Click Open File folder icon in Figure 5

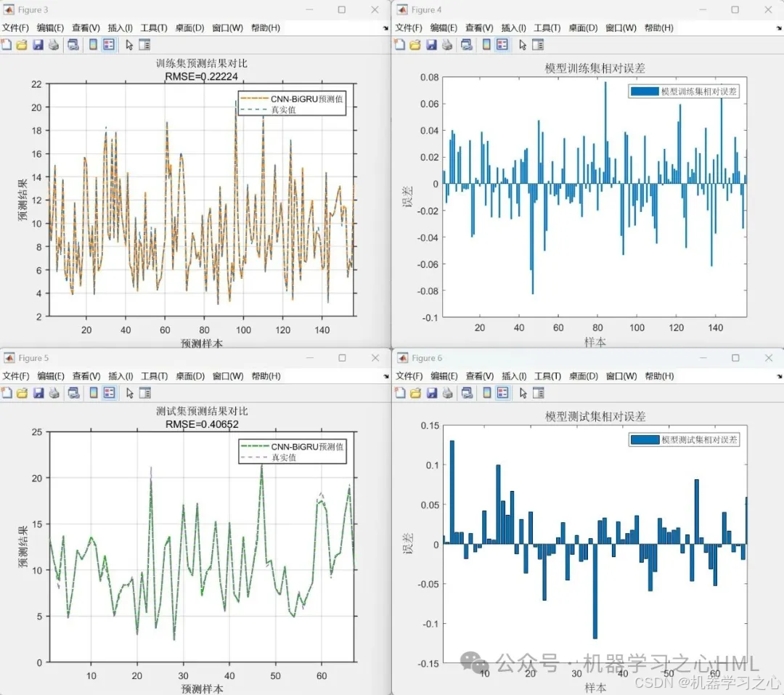click(22, 394)
